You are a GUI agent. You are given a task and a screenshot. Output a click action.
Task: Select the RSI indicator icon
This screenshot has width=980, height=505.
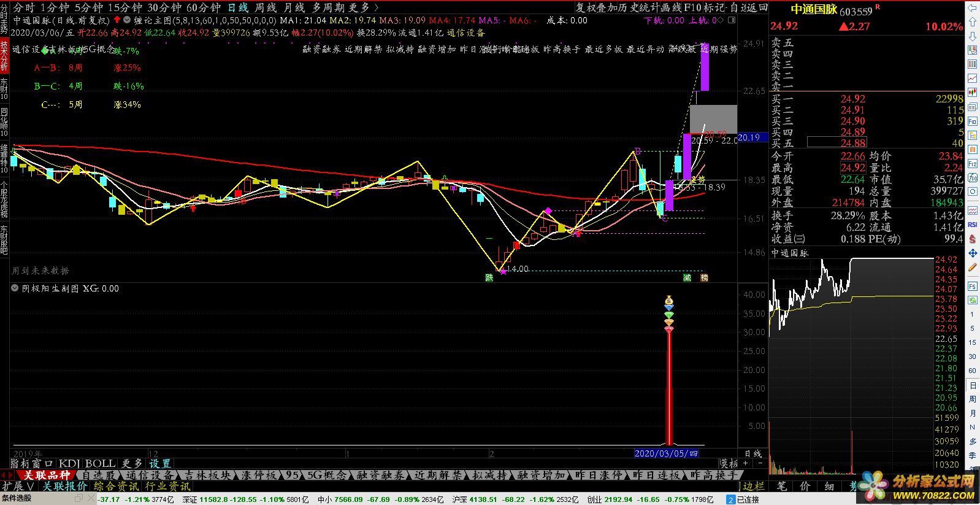coord(972,225)
